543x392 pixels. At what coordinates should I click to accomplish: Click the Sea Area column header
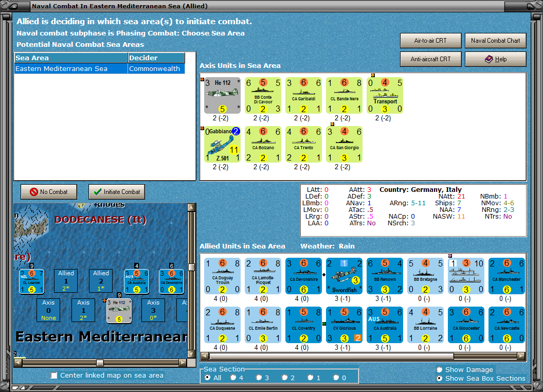71,58
